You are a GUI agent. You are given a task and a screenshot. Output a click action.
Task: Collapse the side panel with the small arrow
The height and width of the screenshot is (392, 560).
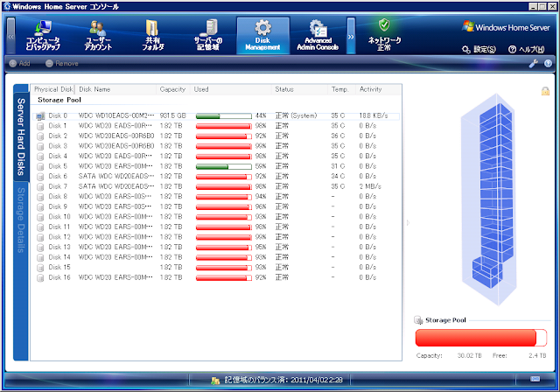[x=408, y=223]
